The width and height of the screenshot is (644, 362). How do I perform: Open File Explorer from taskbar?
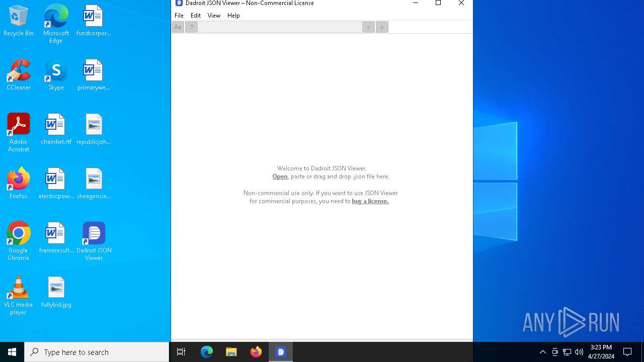tap(231, 352)
